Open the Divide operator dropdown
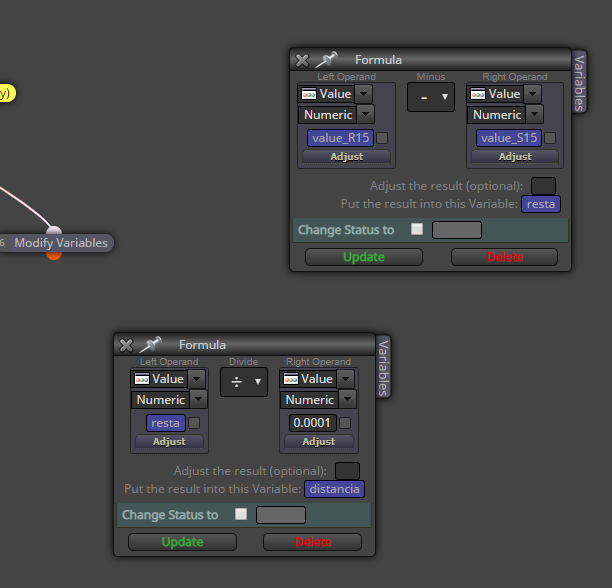 [244, 382]
